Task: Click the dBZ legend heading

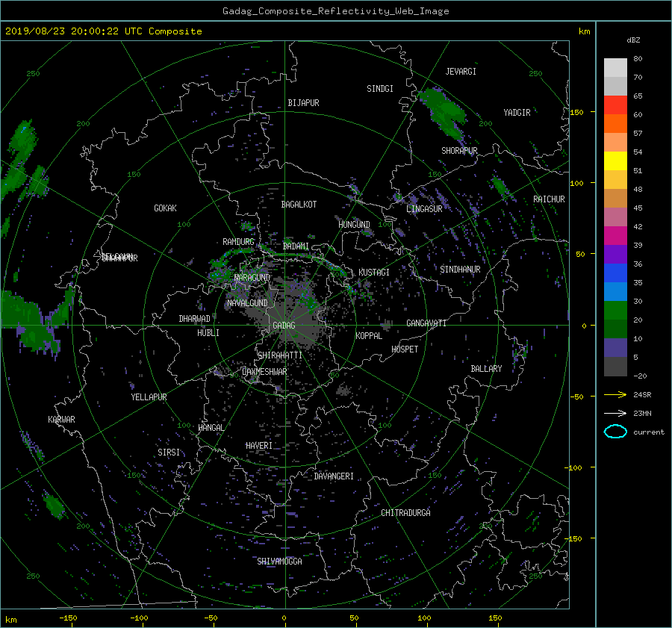Action: (x=633, y=40)
